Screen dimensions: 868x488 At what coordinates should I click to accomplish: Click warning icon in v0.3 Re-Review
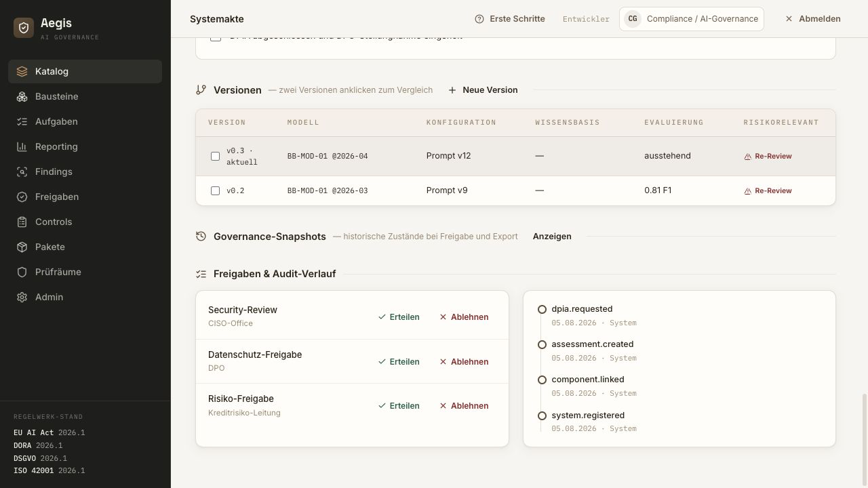748,157
